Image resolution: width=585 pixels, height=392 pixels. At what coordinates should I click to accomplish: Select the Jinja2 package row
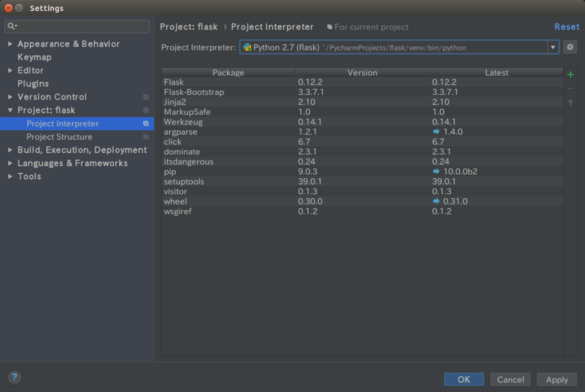pyautogui.click(x=362, y=102)
